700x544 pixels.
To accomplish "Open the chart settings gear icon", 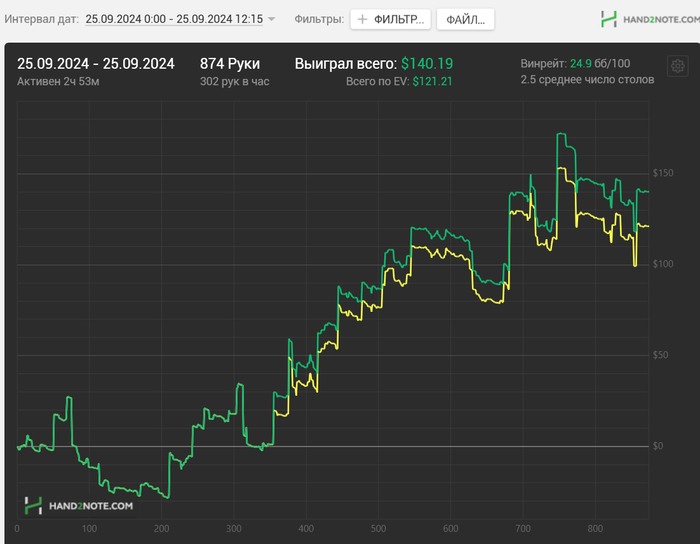I will pyautogui.click(x=677, y=66).
